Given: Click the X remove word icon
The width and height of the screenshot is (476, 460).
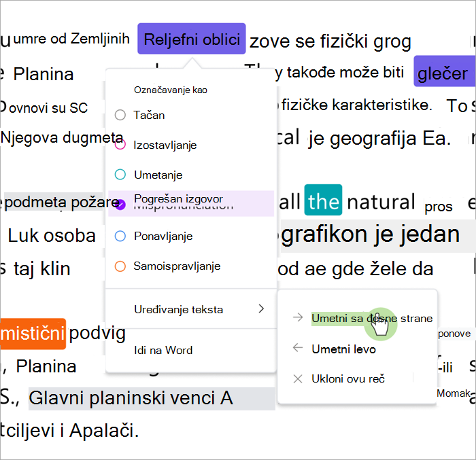Looking at the screenshot, I should click(x=298, y=378).
